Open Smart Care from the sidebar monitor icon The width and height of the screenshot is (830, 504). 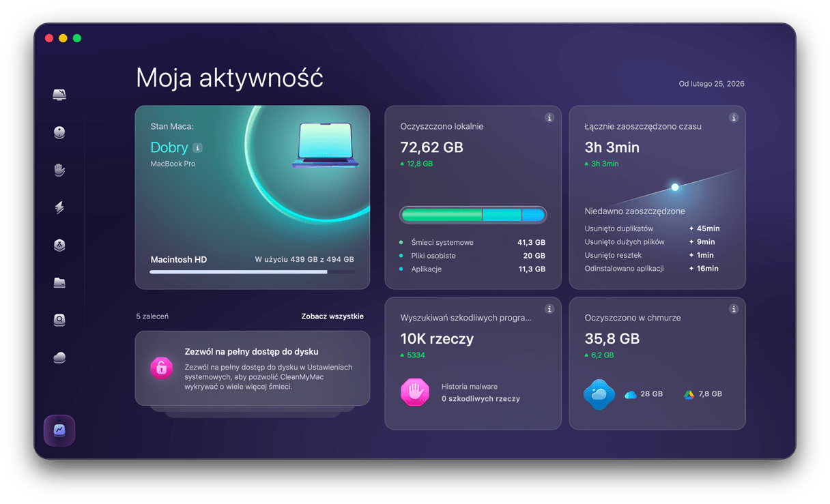[x=59, y=95]
